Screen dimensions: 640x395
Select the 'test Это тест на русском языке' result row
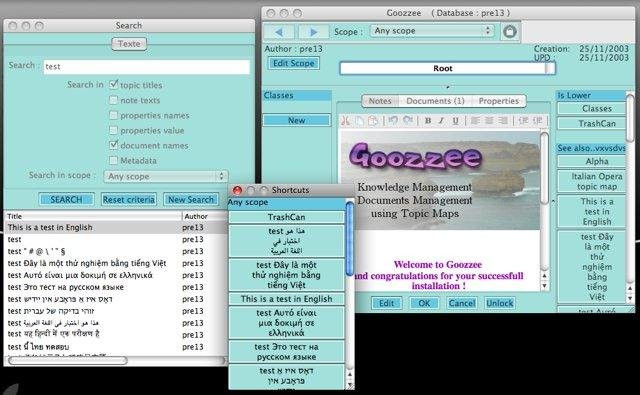click(116, 287)
